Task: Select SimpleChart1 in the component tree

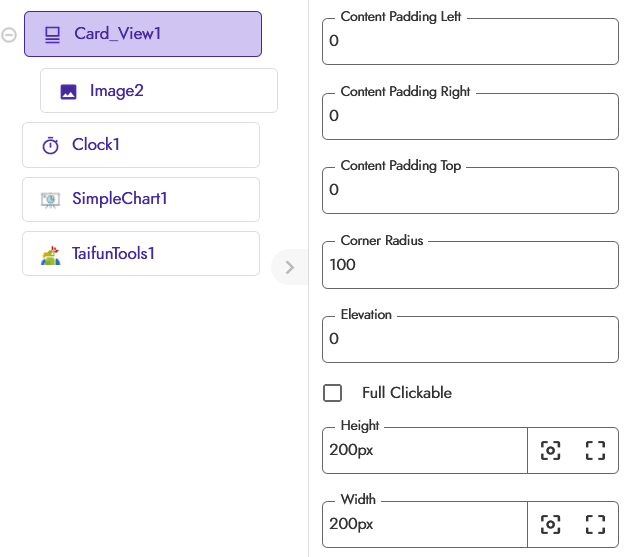Action: click(141, 199)
